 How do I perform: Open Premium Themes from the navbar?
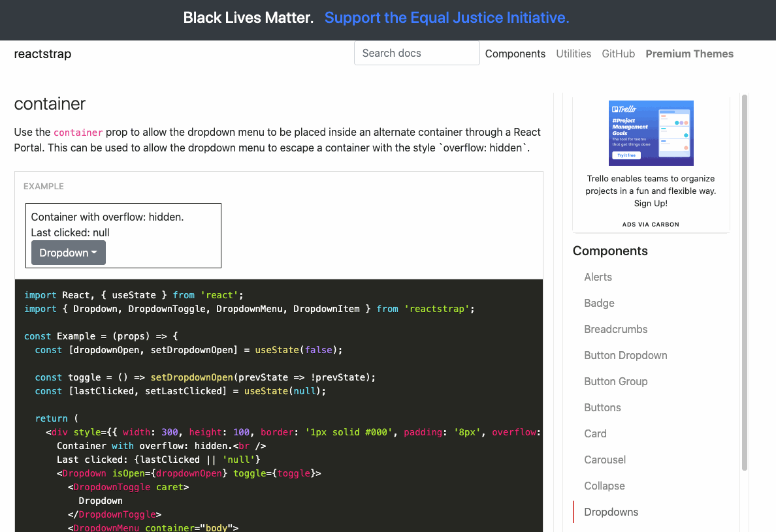point(689,54)
